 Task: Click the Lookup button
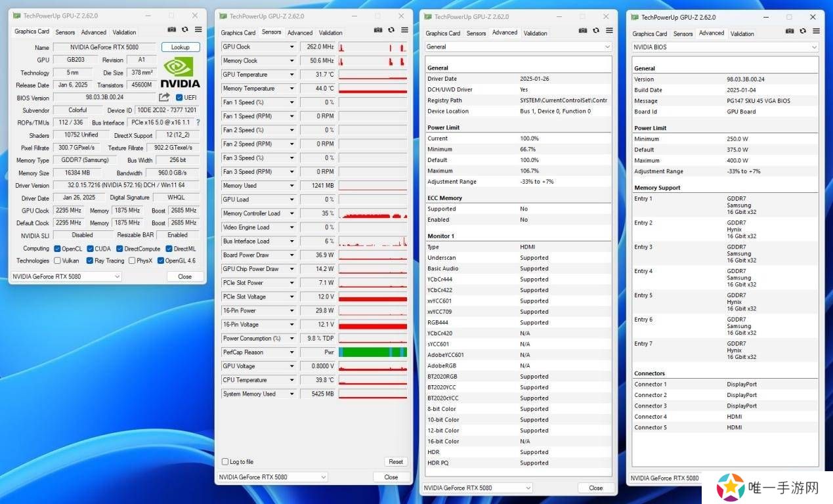tap(181, 47)
